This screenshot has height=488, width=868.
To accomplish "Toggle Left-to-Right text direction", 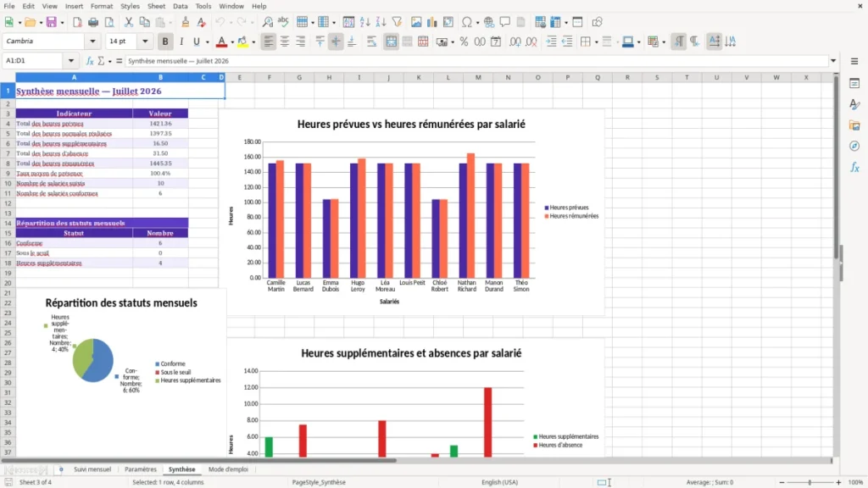I will 679,42.
